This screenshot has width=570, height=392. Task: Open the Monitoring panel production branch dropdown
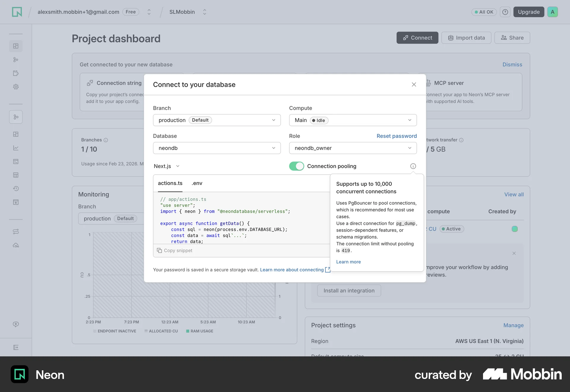coord(111,219)
